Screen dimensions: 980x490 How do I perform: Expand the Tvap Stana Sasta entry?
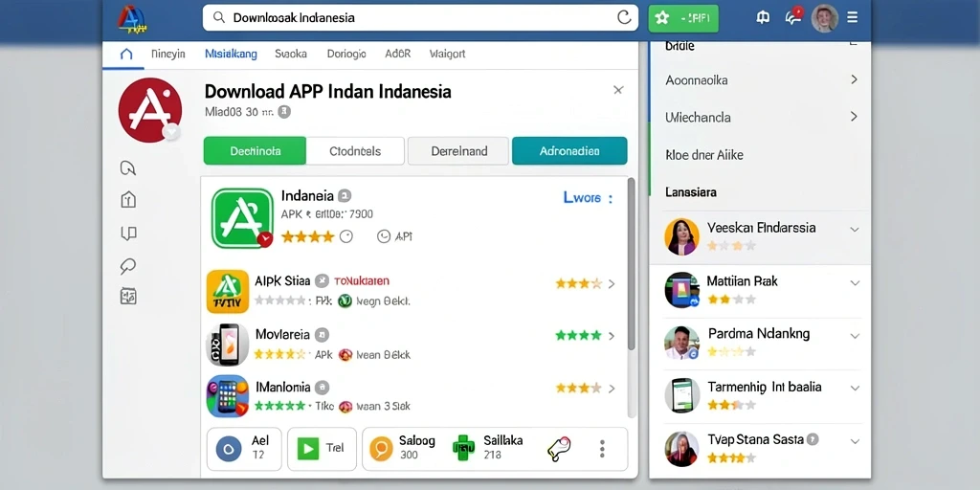click(x=855, y=441)
